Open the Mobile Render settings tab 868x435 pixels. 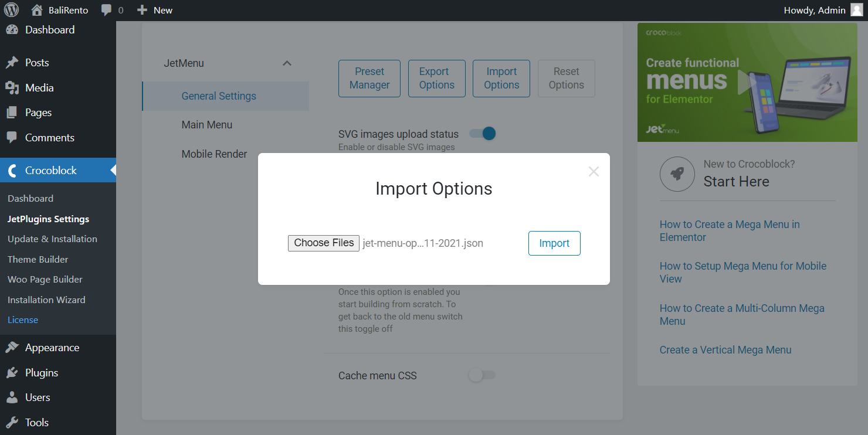pyautogui.click(x=215, y=154)
